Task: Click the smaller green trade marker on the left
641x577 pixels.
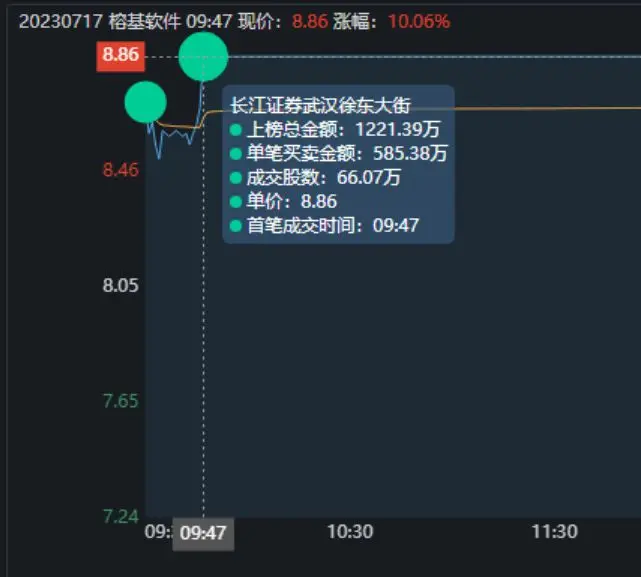Action: tap(145, 102)
